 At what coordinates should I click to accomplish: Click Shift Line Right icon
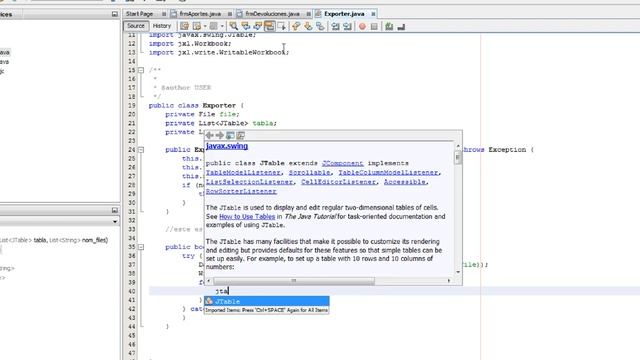pyautogui.click(x=347, y=27)
